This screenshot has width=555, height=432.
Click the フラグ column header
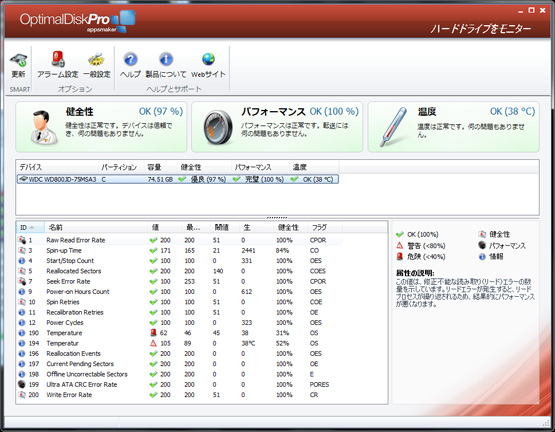coord(325,227)
